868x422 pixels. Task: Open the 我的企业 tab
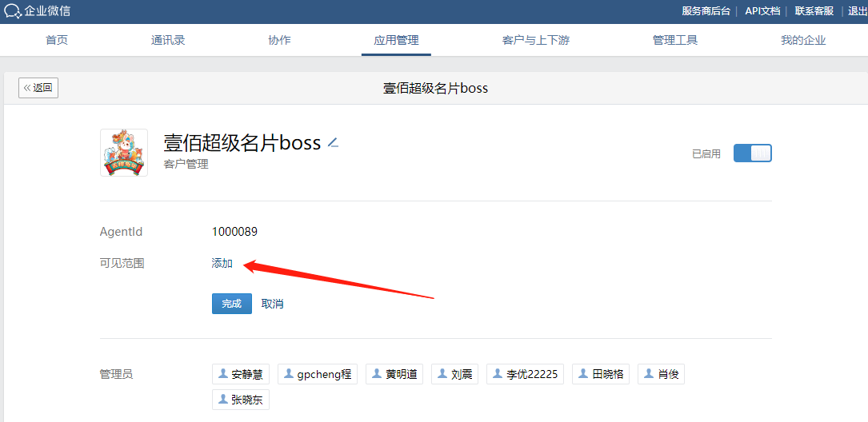click(803, 41)
